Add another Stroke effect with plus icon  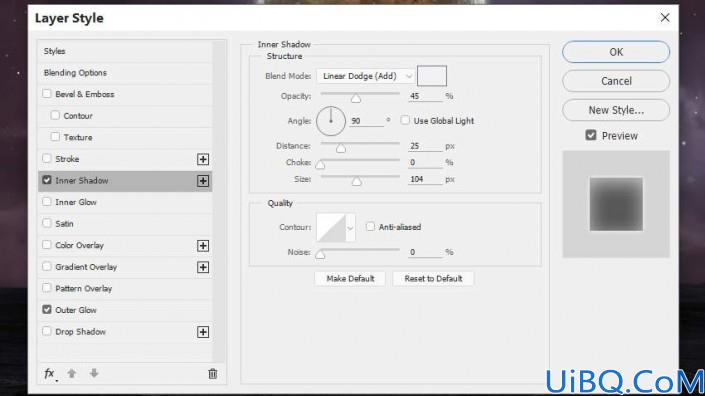click(203, 159)
